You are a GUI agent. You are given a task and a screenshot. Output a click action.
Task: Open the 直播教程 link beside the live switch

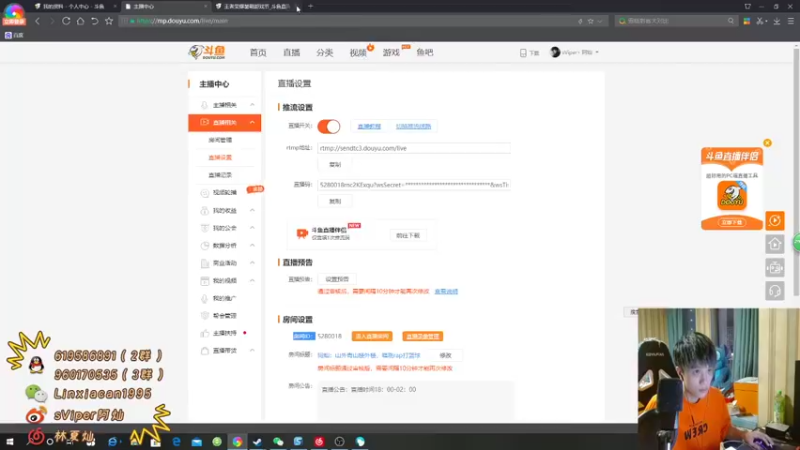[369, 127]
